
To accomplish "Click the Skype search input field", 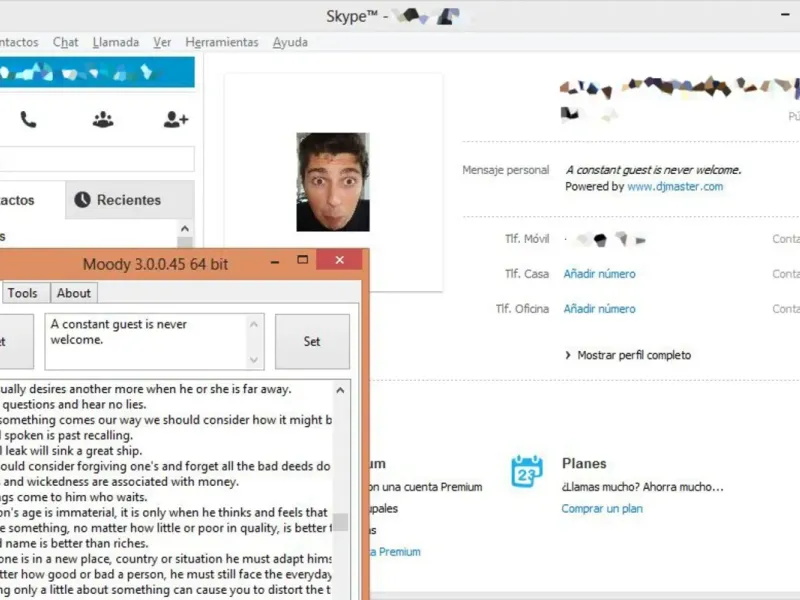I will [x=97, y=159].
